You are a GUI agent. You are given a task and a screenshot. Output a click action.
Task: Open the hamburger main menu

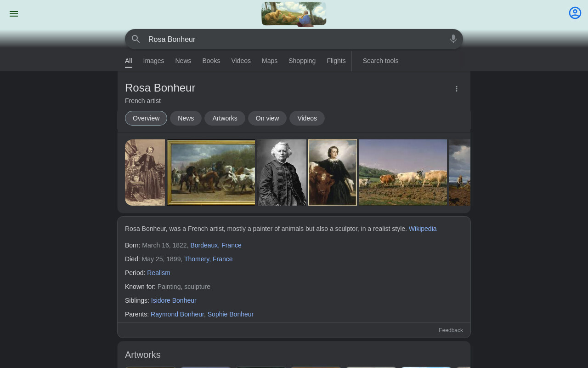click(x=14, y=14)
